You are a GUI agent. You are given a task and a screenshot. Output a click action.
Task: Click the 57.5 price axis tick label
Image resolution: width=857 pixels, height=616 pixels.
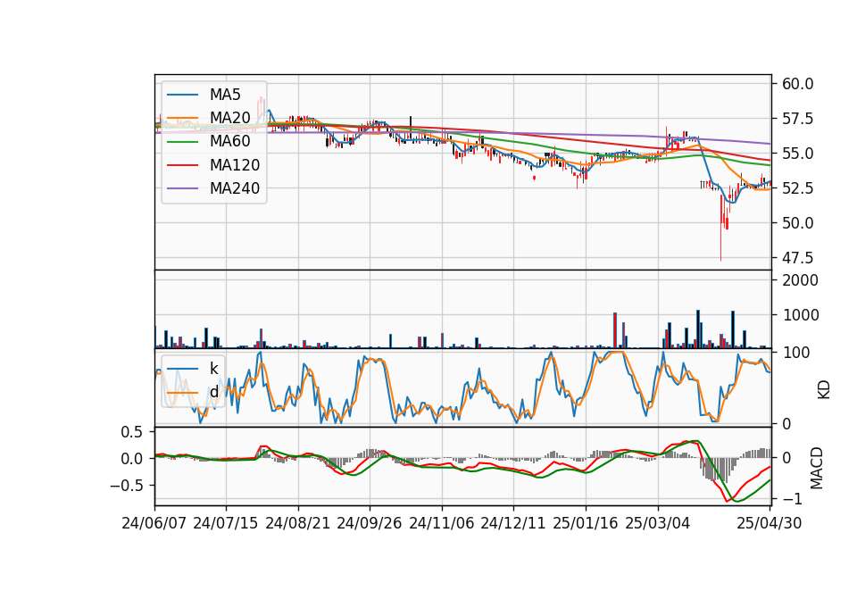pyautogui.click(x=797, y=119)
